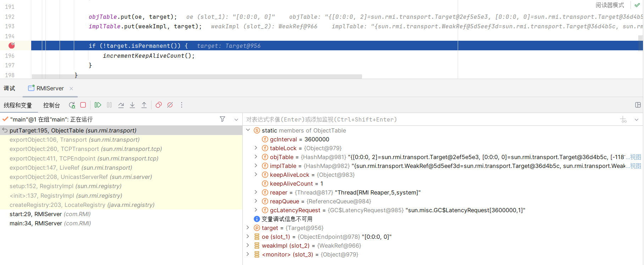Image resolution: width=644 pixels, height=265 pixels.
Task: Expand the oe (slot_1) variable
Action: (248, 236)
